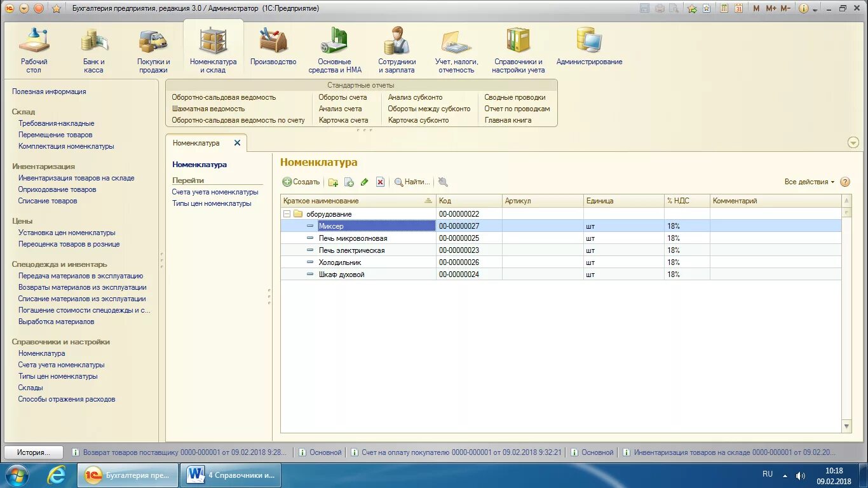
Task: Click the Найти... button
Action: pyautogui.click(x=412, y=182)
